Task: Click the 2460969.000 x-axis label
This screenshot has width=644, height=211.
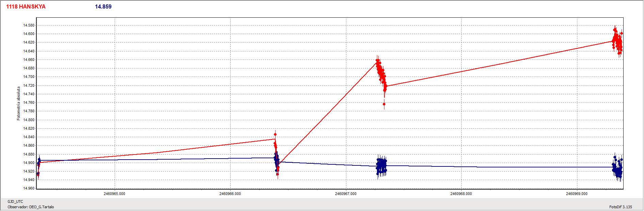Action: tap(577, 194)
